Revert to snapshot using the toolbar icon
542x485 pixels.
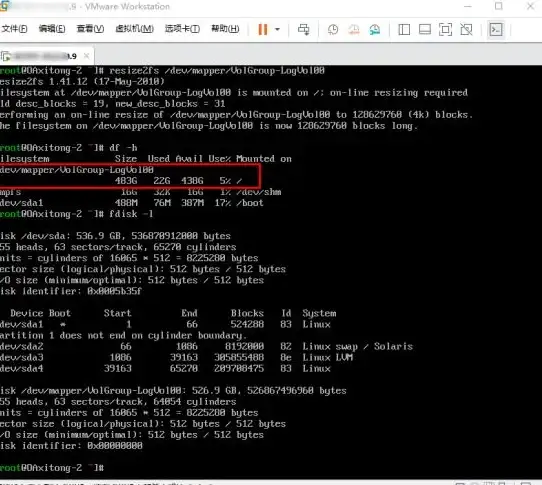[x=354, y=29]
